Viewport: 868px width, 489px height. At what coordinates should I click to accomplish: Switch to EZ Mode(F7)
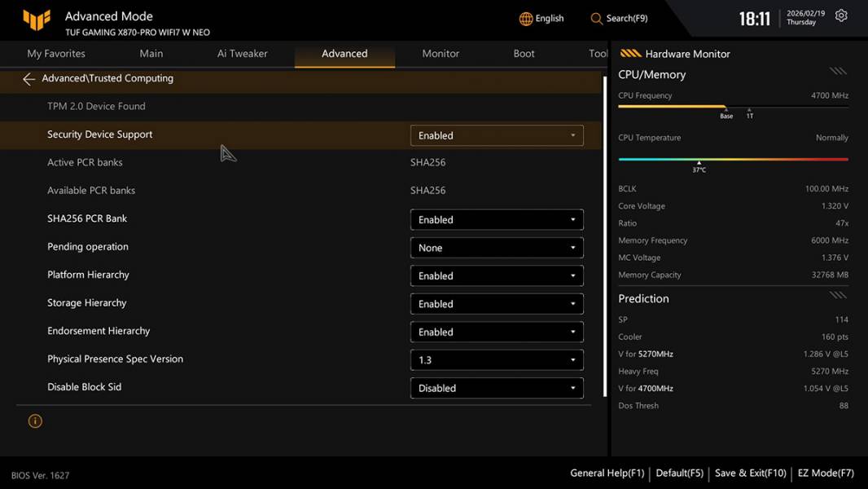(x=826, y=473)
